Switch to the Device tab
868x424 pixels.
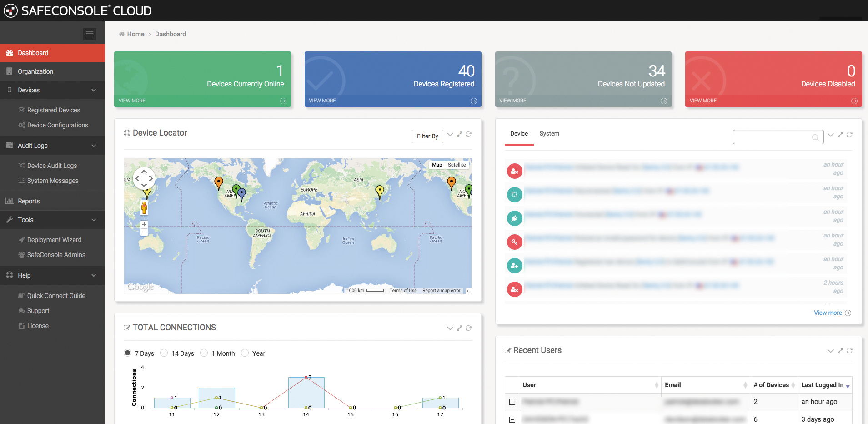point(519,134)
